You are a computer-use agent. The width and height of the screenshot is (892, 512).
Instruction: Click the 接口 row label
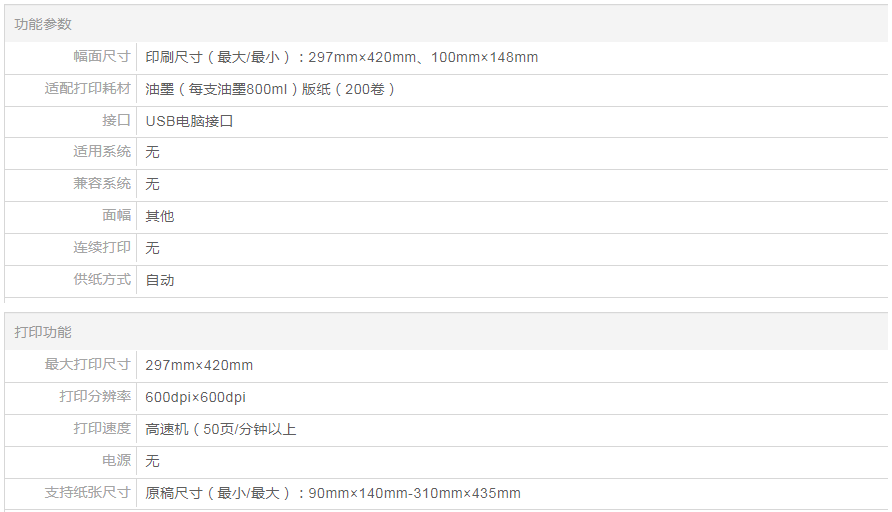click(116, 121)
